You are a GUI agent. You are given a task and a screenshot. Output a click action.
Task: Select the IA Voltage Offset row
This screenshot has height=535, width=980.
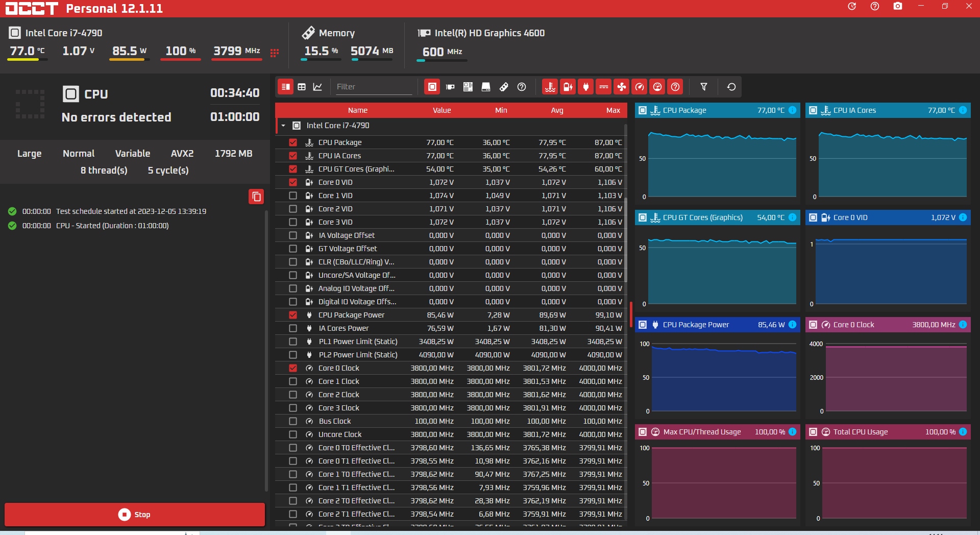pos(451,235)
